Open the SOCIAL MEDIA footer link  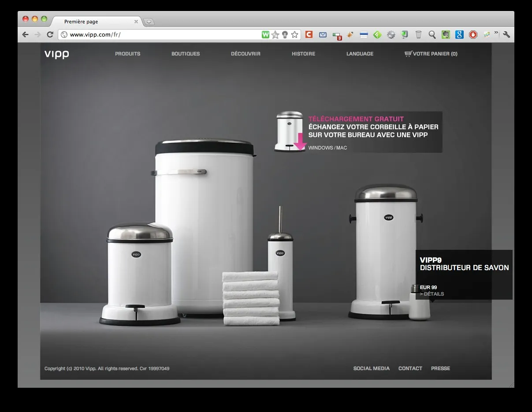pos(372,368)
